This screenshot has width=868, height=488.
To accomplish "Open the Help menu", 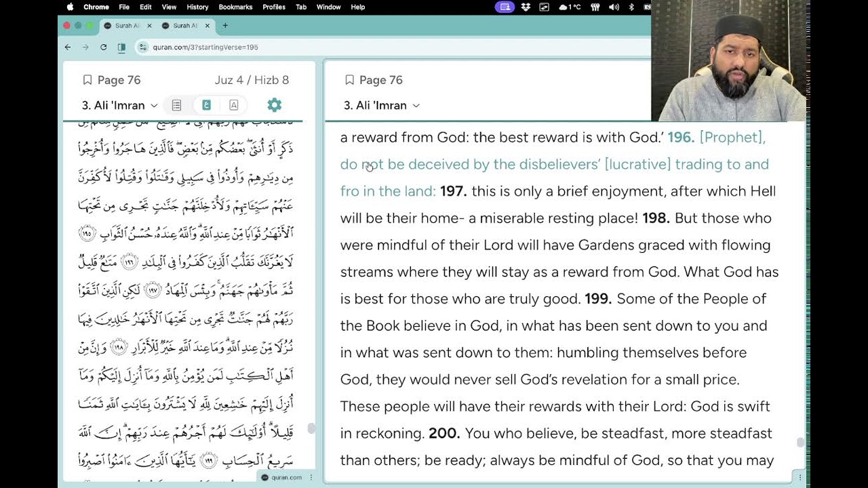I will pyautogui.click(x=358, y=7).
